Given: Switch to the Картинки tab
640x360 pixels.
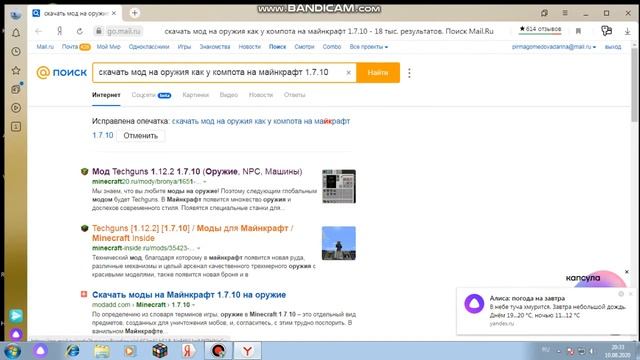Looking at the screenshot, I should click(x=196, y=95).
